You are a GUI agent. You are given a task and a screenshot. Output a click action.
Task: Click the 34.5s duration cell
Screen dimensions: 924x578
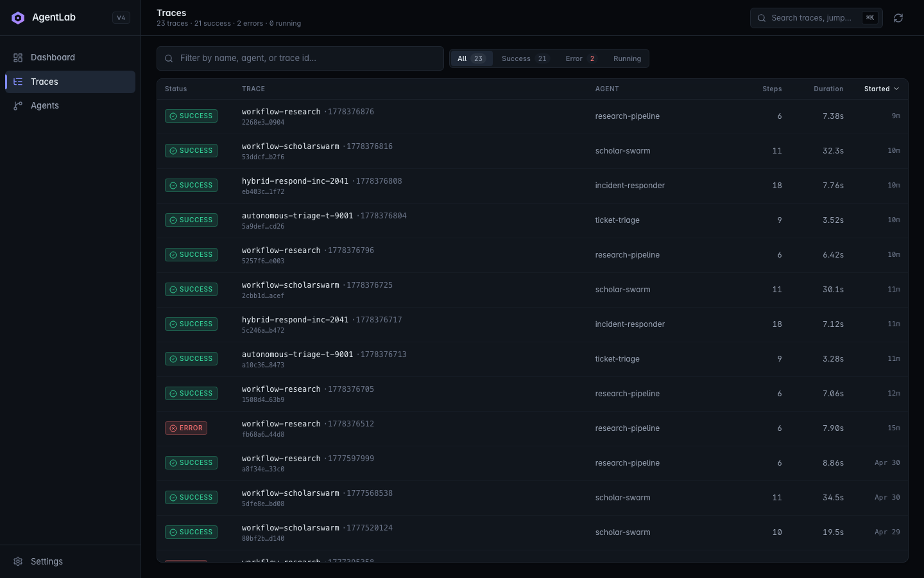(x=833, y=498)
